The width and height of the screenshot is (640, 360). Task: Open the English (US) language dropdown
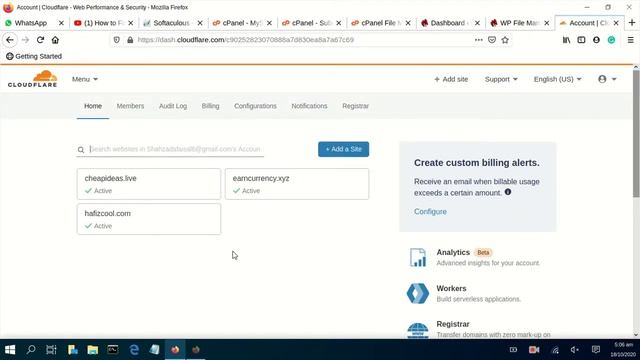[558, 79]
